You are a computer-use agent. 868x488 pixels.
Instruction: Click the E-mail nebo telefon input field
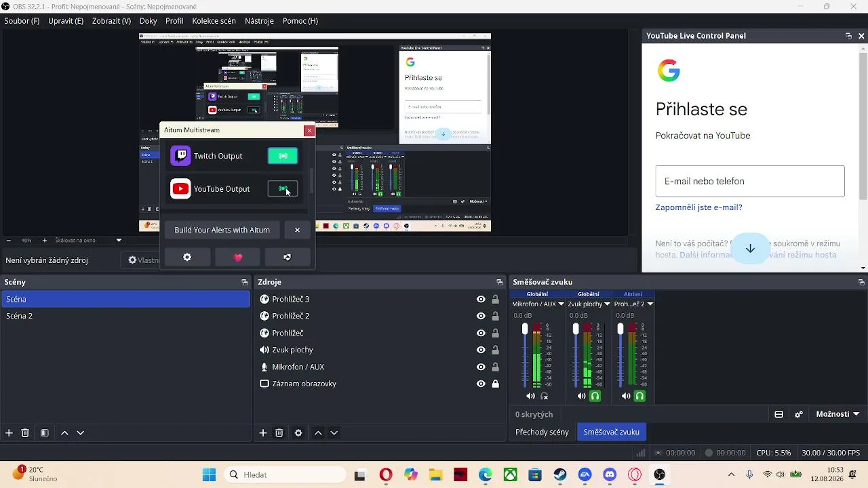(x=750, y=181)
